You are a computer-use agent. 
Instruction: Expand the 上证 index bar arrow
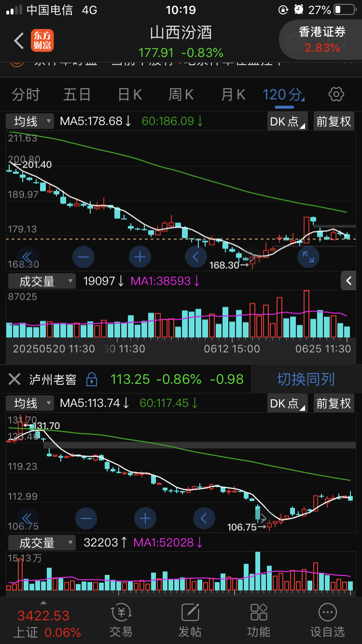(x=43, y=602)
